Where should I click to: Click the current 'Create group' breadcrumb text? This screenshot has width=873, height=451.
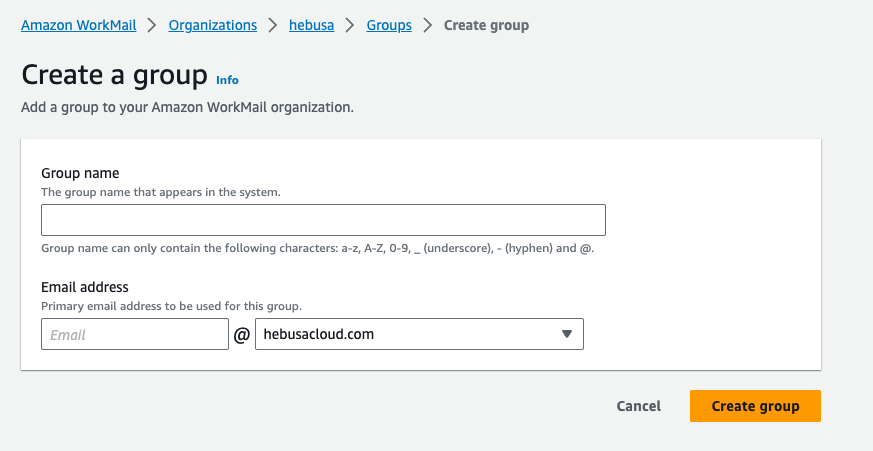[x=486, y=25]
